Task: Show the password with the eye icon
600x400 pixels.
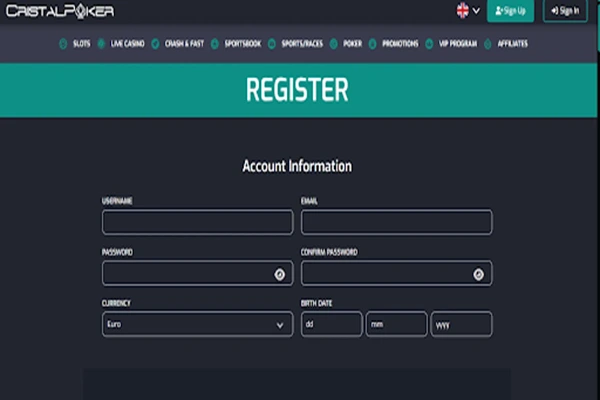Action: (x=280, y=274)
